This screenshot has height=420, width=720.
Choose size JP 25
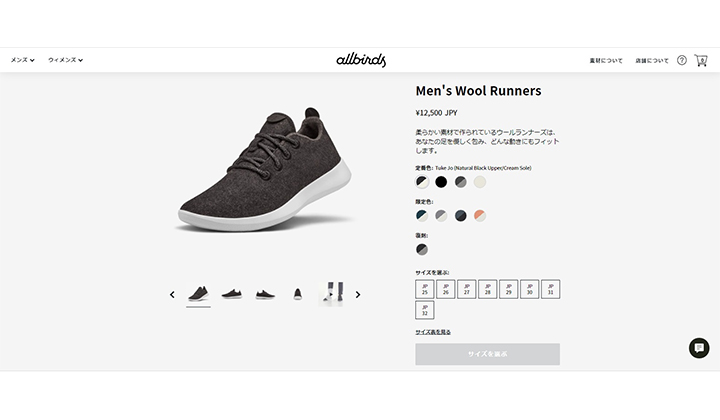pyautogui.click(x=425, y=289)
